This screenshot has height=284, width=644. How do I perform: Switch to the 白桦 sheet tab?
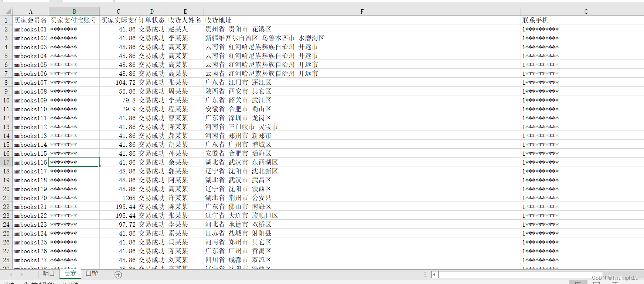pyautogui.click(x=92, y=274)
